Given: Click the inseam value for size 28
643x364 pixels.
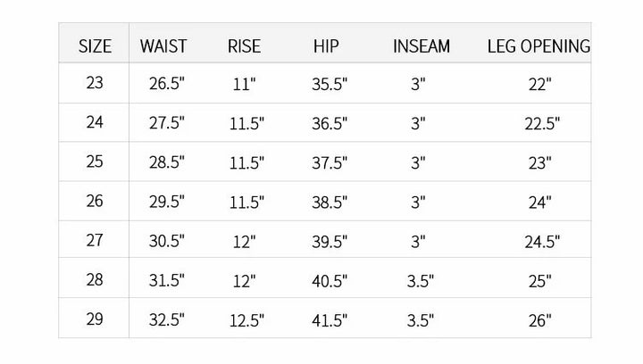Looking at the screenshot, I should pos(420,280).
